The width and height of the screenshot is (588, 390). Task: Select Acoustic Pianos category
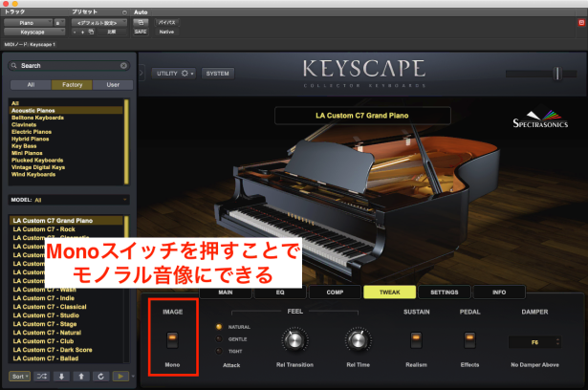coord(66,110)
